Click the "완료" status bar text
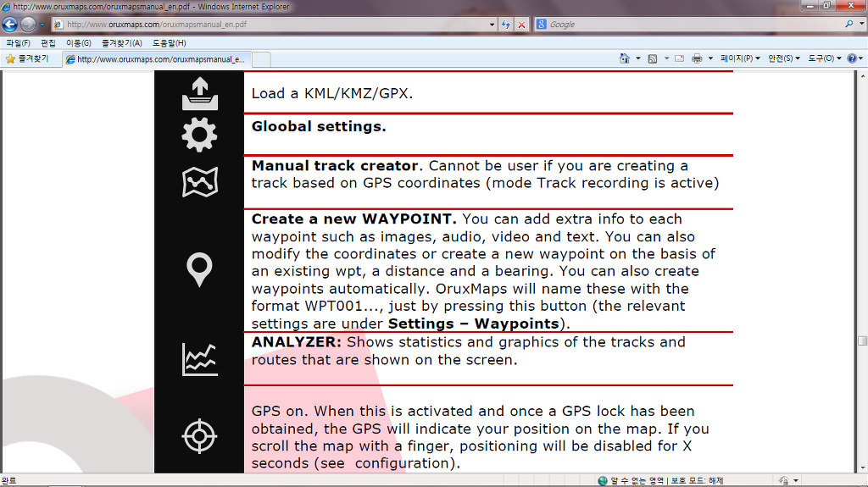This screenshot has width=868, height=487. pyautogui.click(x=8, y=481)
